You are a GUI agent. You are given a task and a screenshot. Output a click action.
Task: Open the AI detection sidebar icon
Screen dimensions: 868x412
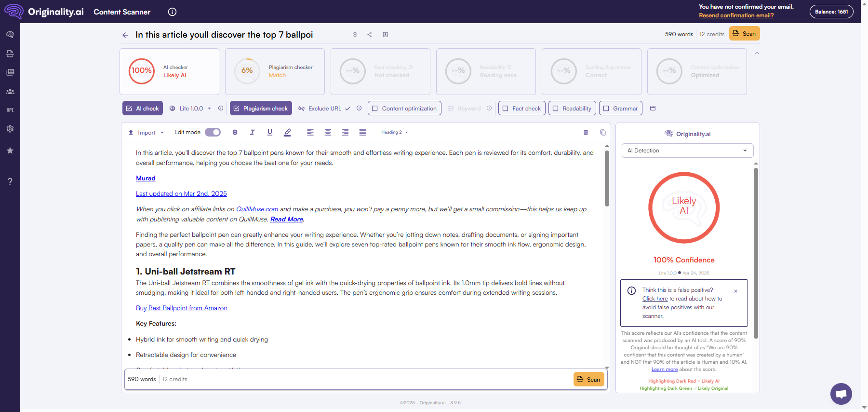pos(10,35)
